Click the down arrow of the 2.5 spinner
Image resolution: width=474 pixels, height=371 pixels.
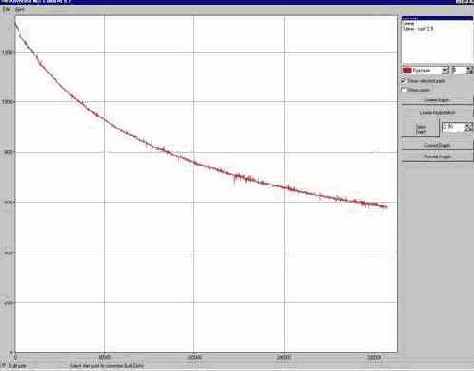(x=468, y=130)
